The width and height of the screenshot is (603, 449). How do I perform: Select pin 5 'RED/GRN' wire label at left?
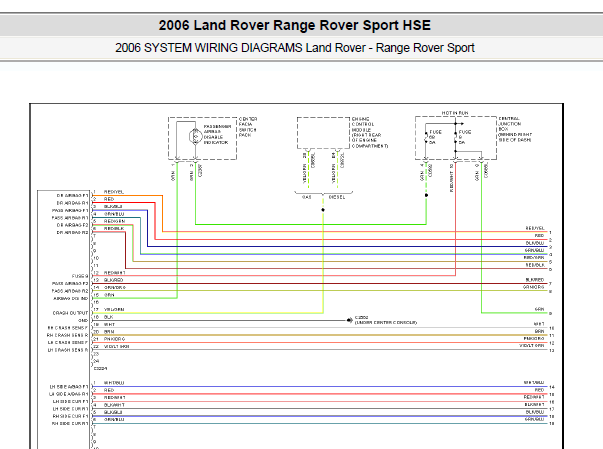point(115,221)
